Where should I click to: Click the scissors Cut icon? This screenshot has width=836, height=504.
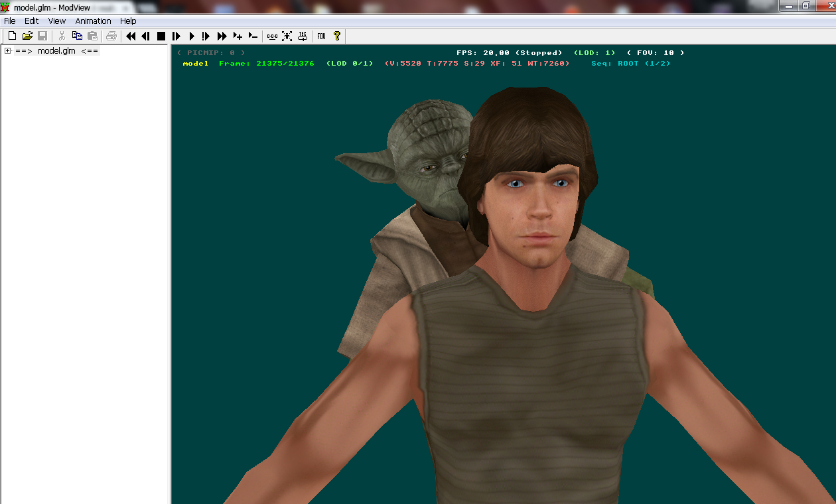(x=62, y=36)
